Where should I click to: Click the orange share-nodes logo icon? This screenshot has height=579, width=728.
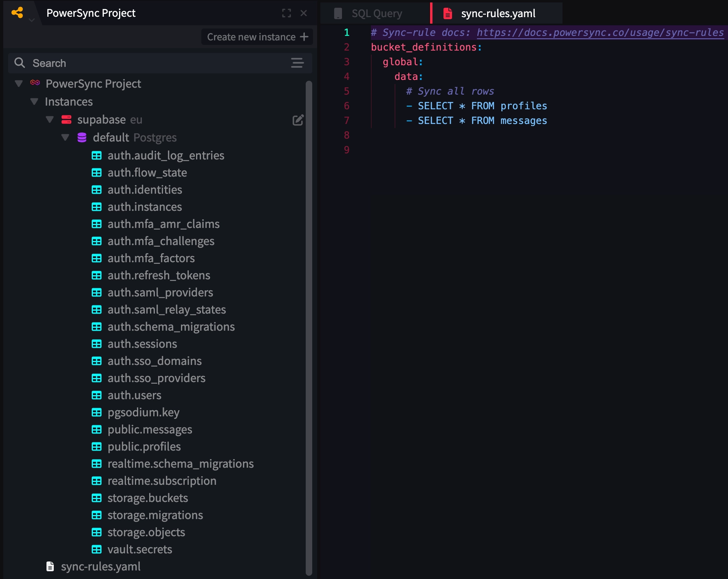coord(17,13)
